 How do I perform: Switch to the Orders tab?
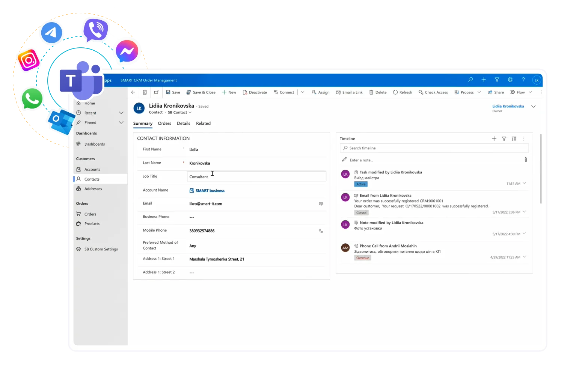click(x=164, y=124)
